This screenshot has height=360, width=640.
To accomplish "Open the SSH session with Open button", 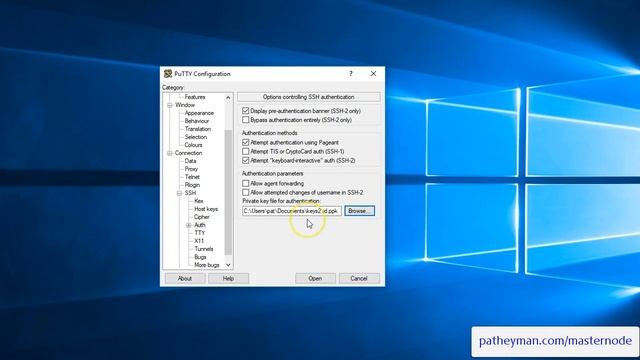I will [315, 278].
